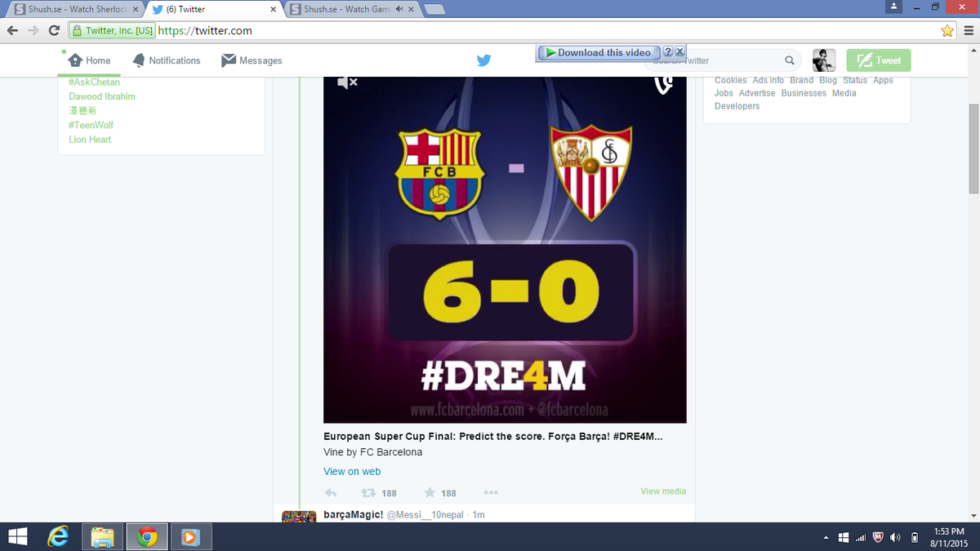Unmute the Vine video sound icon
Viewport: 980px width, 551px height.
tap(347, 82)
